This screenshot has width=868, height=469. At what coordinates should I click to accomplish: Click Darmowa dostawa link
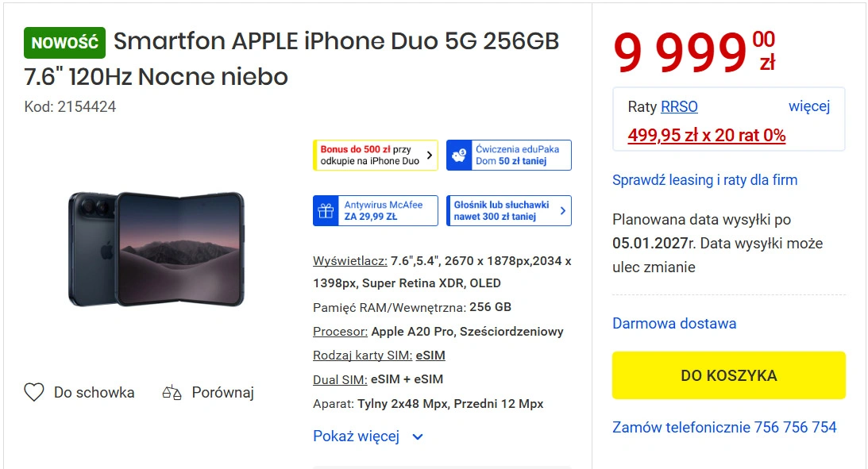pyautogui.click(x=674, y=324)
